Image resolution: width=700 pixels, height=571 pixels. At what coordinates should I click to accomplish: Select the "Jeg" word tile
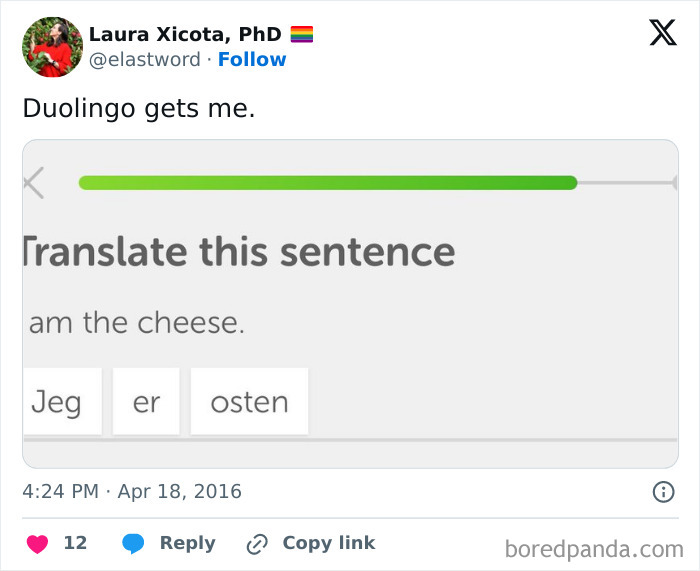(x=59, y=402)
